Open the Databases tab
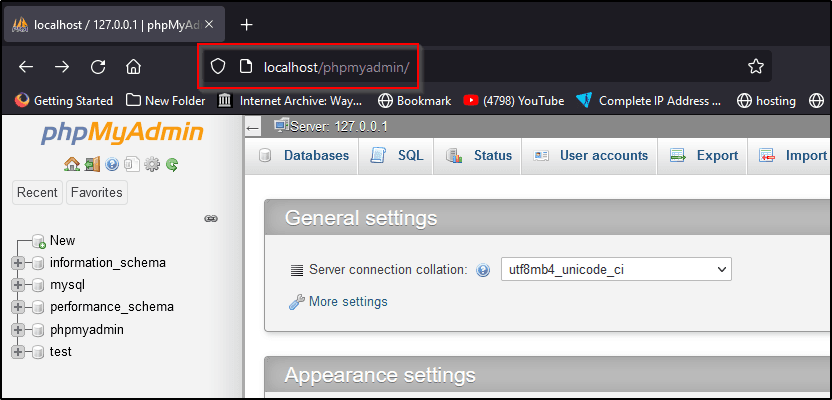The height and width of the screenshot is (400, 832). click(302, 156)
